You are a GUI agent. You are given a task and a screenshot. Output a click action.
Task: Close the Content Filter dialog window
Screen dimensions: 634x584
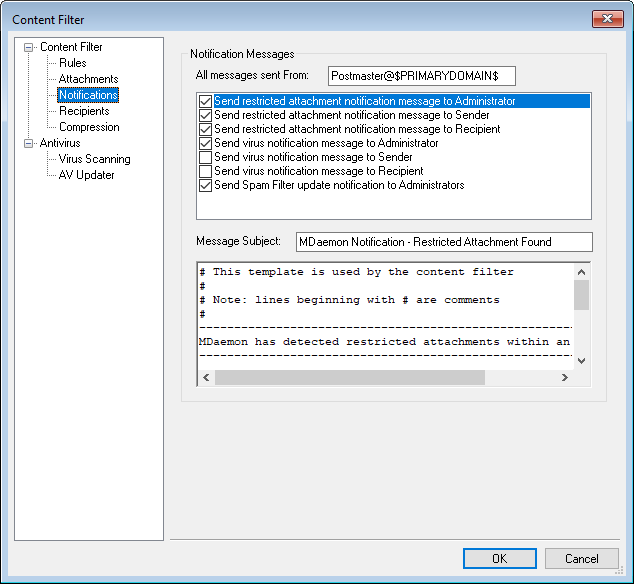[607, 19]
